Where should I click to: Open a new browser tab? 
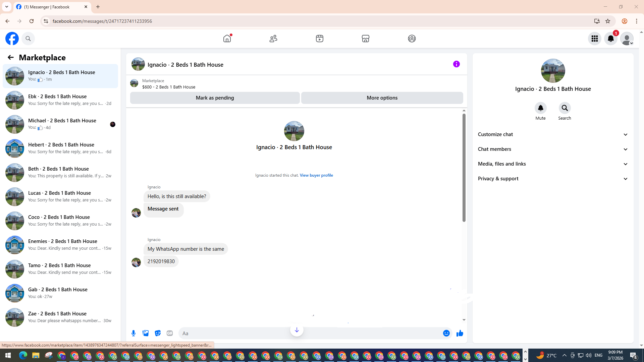98,7
